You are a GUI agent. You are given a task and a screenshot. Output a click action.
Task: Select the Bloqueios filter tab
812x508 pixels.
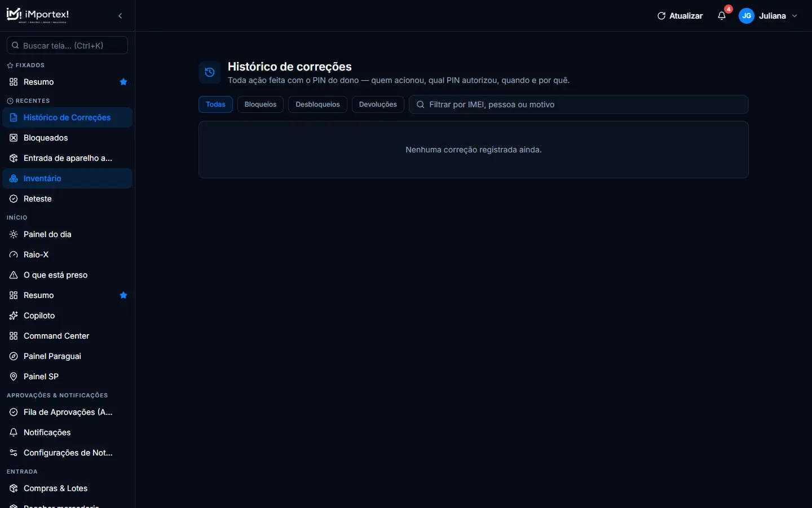[x=261, y=104]
